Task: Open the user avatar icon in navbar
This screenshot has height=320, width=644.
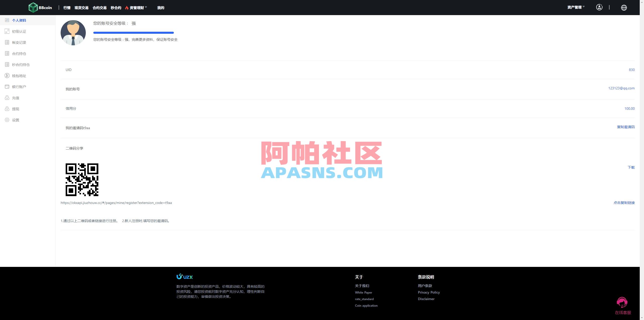Action: 599,7
